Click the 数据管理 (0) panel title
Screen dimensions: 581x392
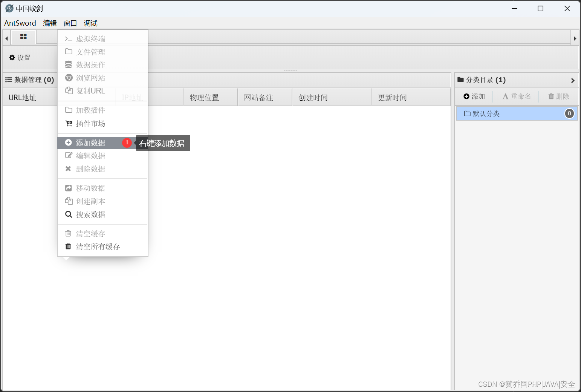click(34, 80)
